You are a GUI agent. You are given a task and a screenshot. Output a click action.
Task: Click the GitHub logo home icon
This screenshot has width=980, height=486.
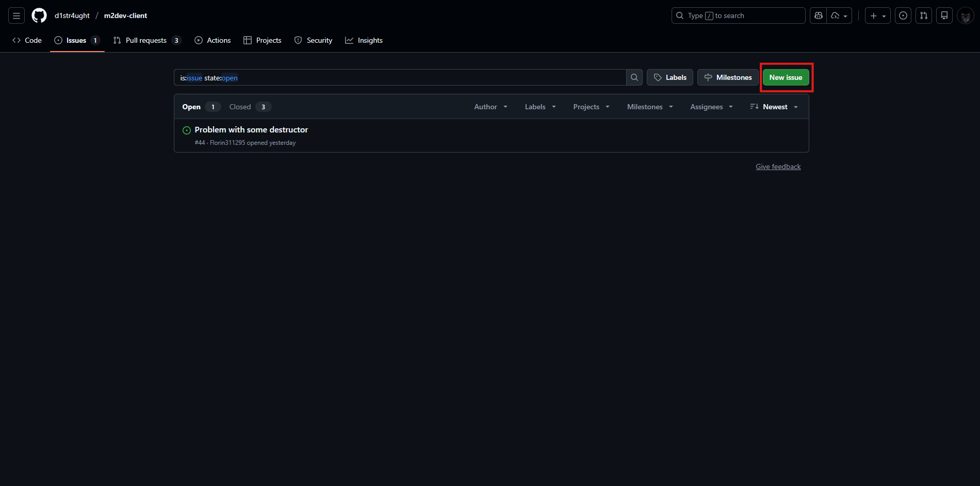point(39,16)
